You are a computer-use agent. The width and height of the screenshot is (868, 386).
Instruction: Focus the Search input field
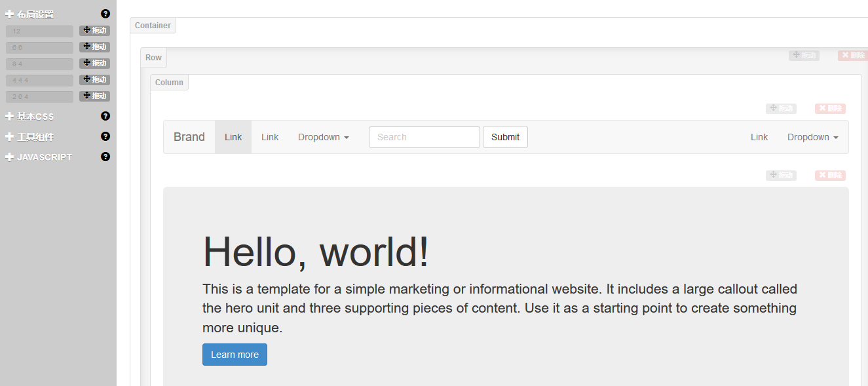(x=425, y=137)
